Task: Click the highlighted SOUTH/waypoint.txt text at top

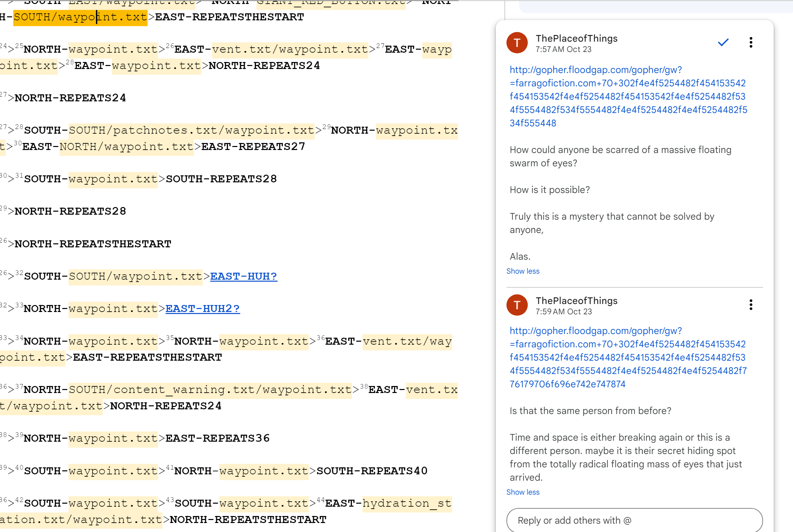Action: coord(80,17)
